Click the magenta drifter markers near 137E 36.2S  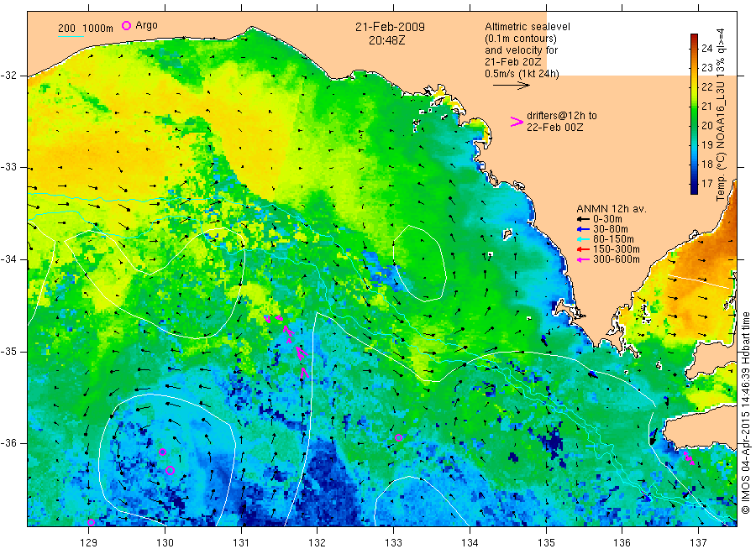pos(690,458)
